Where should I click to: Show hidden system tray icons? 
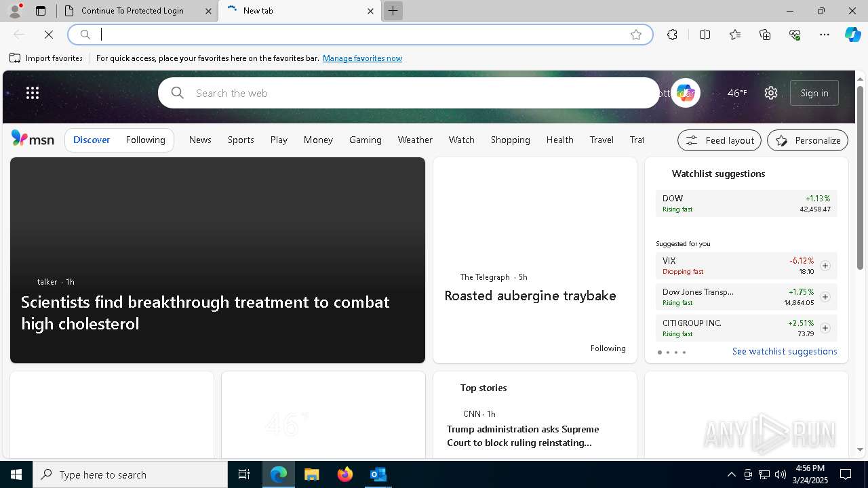point(731,474)
